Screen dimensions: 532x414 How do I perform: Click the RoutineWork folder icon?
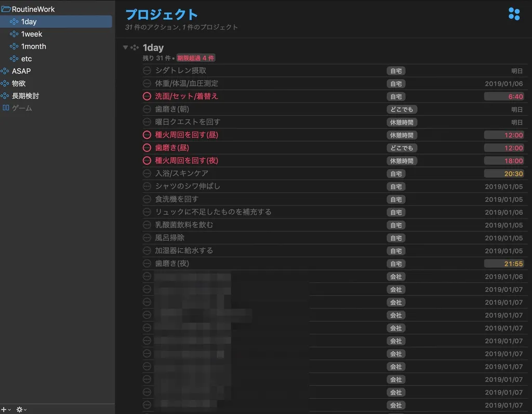(x=6, y=9)
